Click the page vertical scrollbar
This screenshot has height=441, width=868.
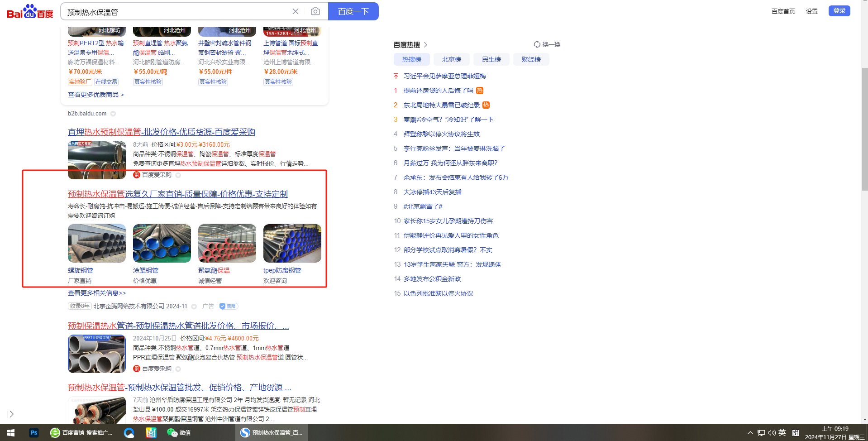click(864, 129)
